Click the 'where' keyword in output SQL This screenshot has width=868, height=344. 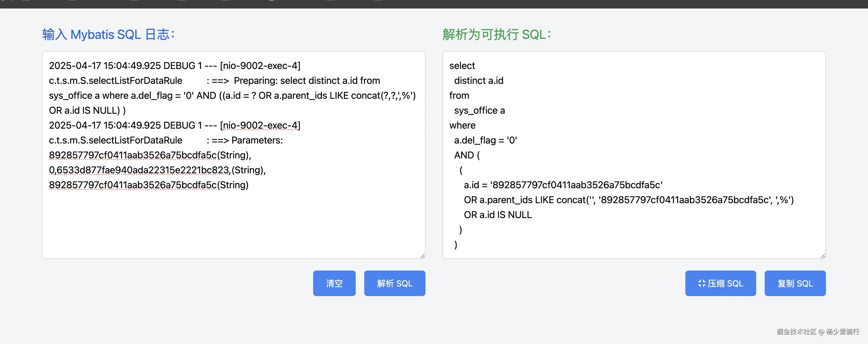(462, 125)
